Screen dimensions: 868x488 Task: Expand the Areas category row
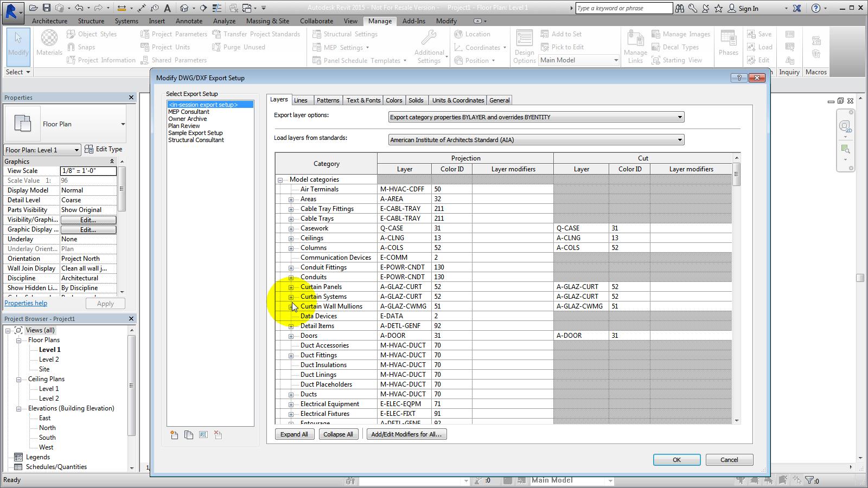291,199
